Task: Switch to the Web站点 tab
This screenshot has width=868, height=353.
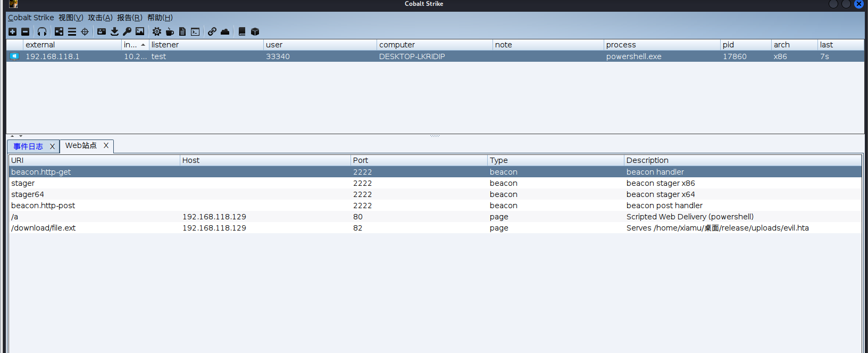Action: click(x=81, y=146)
